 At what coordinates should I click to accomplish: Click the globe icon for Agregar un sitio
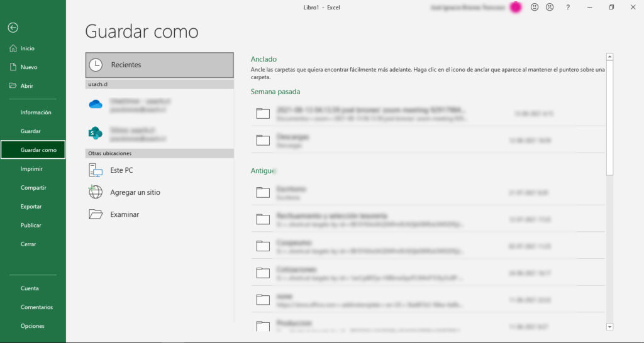96,192
